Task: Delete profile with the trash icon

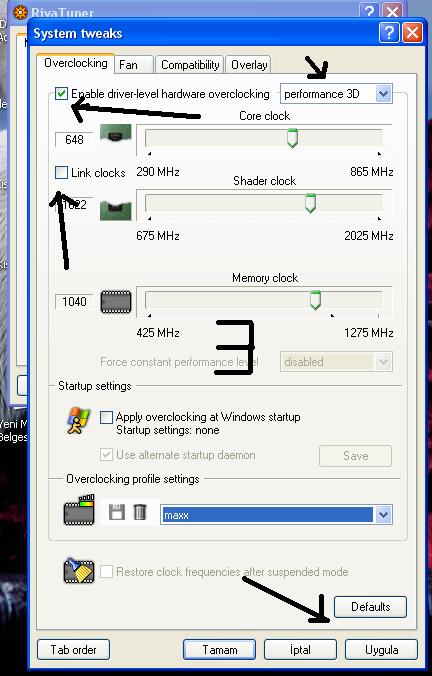Action: 140,513
